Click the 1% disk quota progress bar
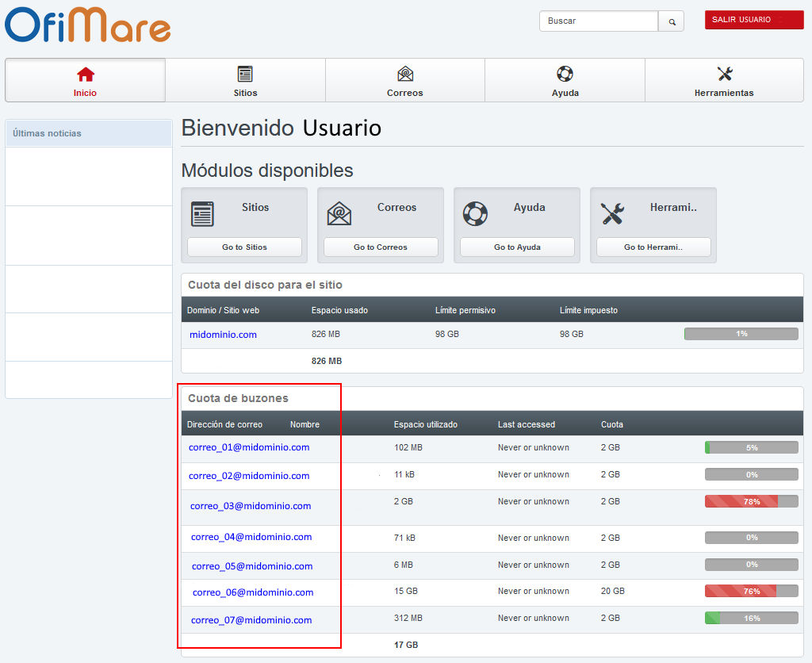 741,334
